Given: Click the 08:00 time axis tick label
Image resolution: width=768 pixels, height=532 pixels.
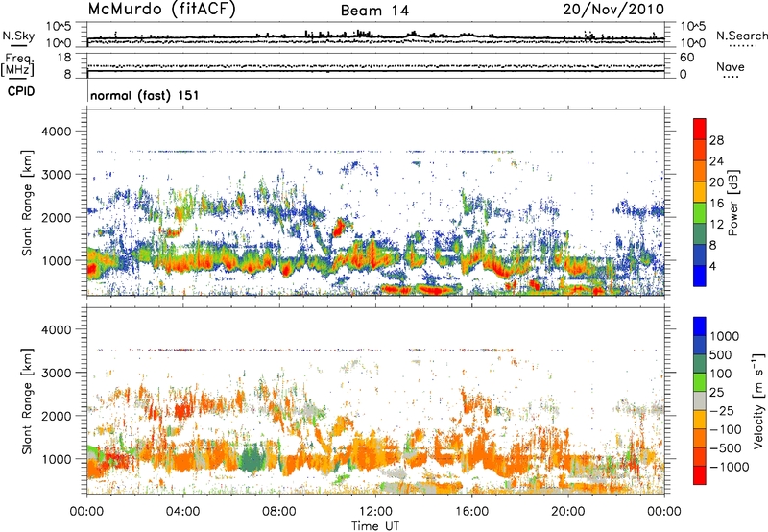Looking at the screenshot, I should (x=279, y=512).
